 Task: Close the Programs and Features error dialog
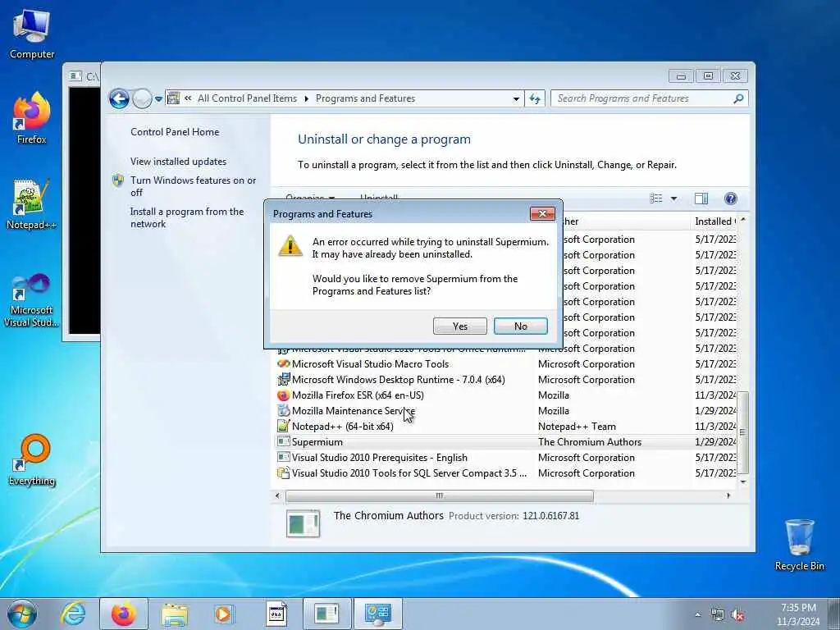542,214
